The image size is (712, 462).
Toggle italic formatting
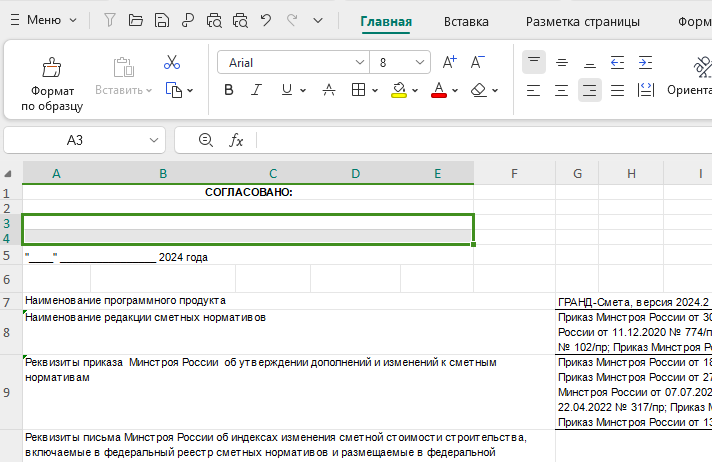click(x=257, y=90)
